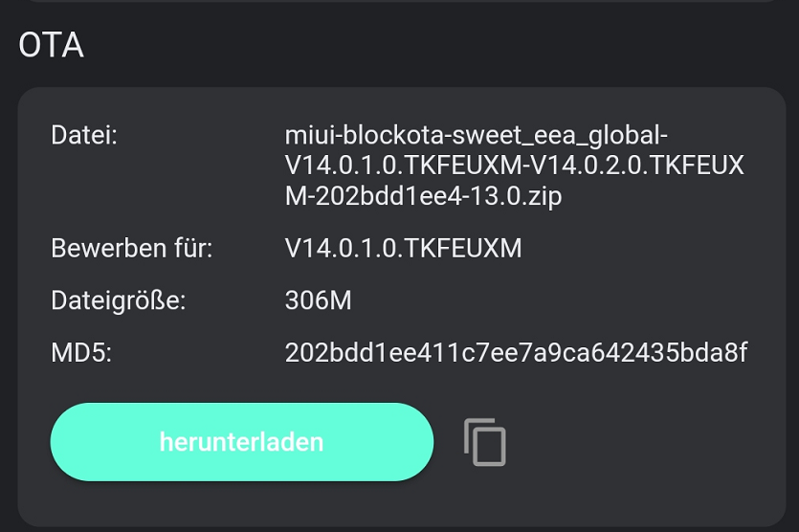The image size is (799, 532).
Task: Tap the partially visible card above OTA
Action: [x=399, y=3]
